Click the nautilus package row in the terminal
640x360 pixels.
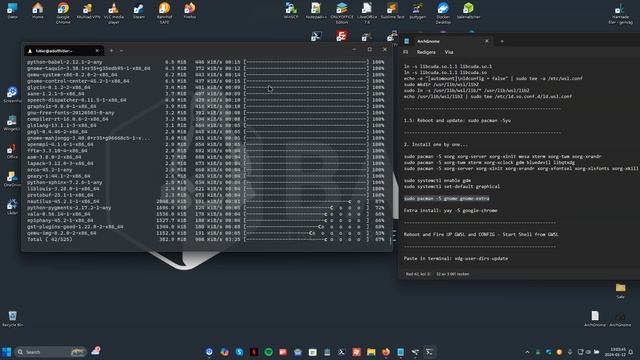[x=205, y=201]
